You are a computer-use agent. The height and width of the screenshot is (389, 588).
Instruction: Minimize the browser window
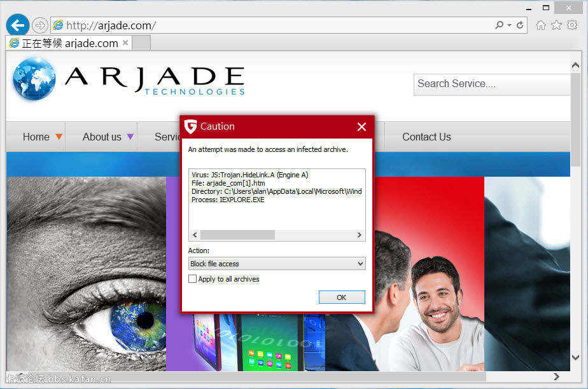tap(529, 8)
